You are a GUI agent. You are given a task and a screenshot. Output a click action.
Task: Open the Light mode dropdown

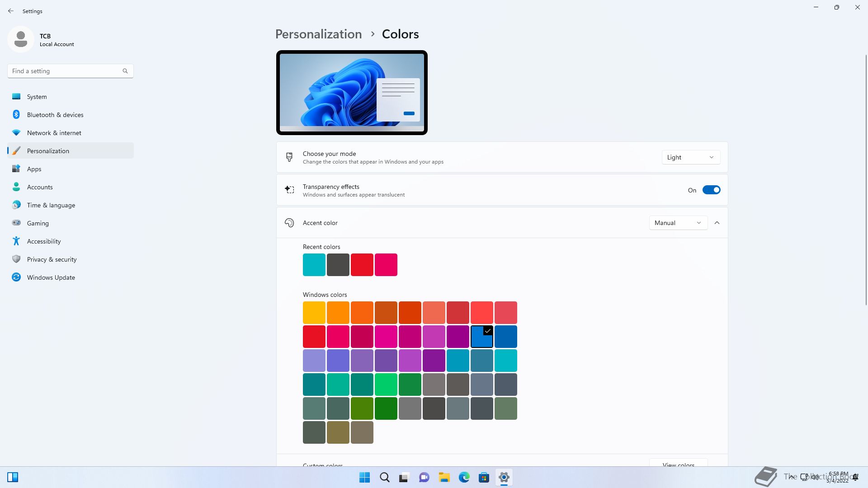point(691,157)
